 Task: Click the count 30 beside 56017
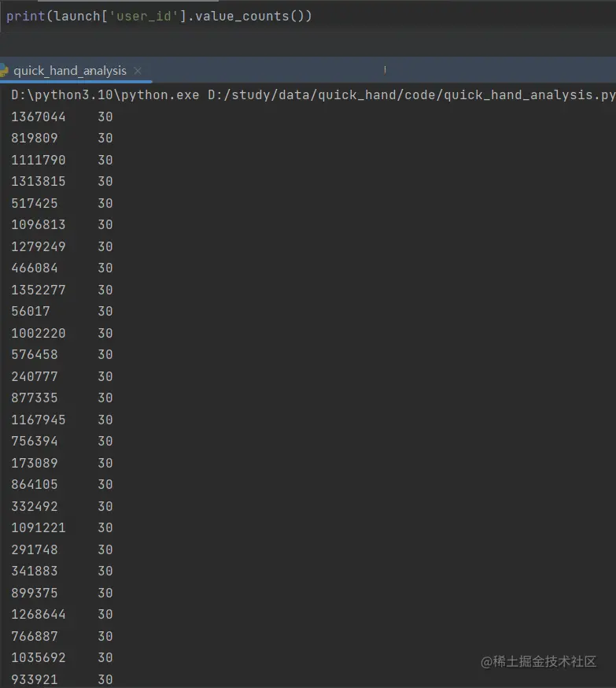(105, 312)
